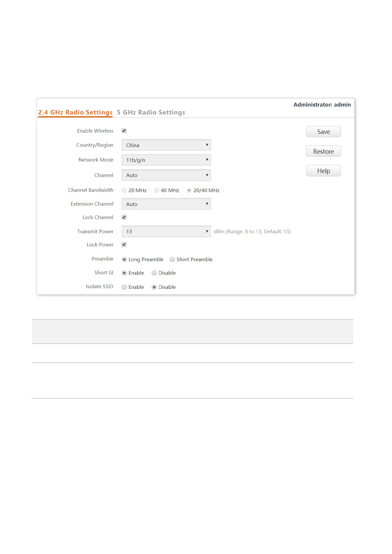The width and height of the screenshot is (392, 554).
Task: Uncheck the Lock Channel checkbox
Action: 124,217
